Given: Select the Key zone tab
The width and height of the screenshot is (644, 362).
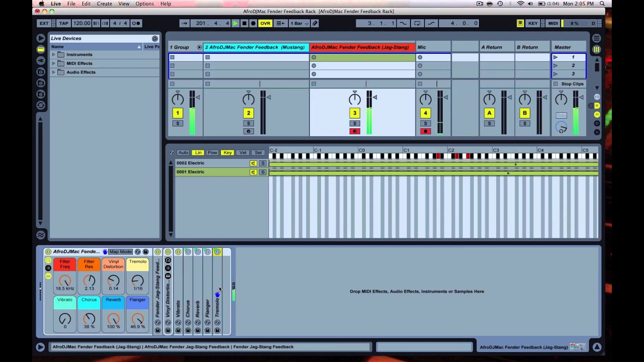Looking at the screenshot, I should point(228,153).
